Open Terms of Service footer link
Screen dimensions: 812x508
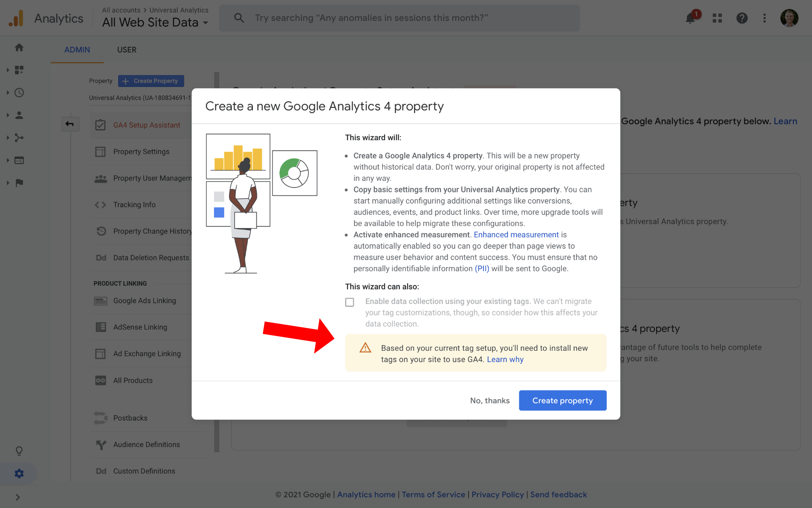click(x=433, y=495)
